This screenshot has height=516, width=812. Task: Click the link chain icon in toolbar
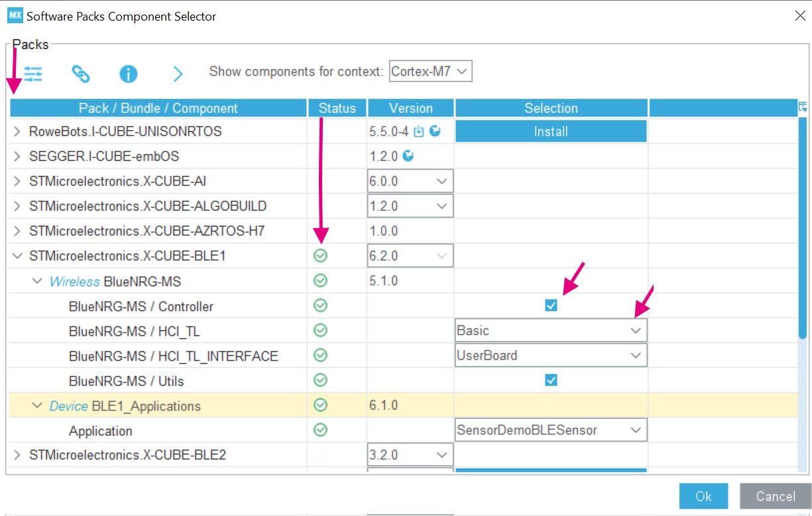(81, 74)
